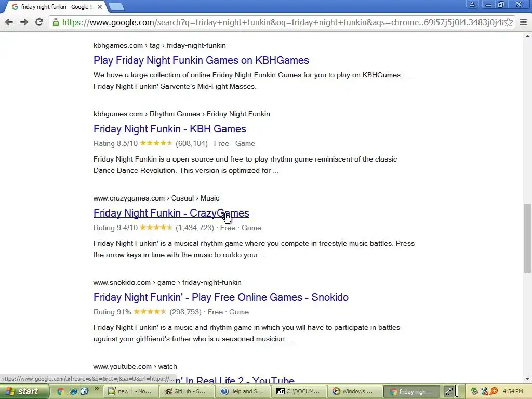Open a new browser tab

116,6
